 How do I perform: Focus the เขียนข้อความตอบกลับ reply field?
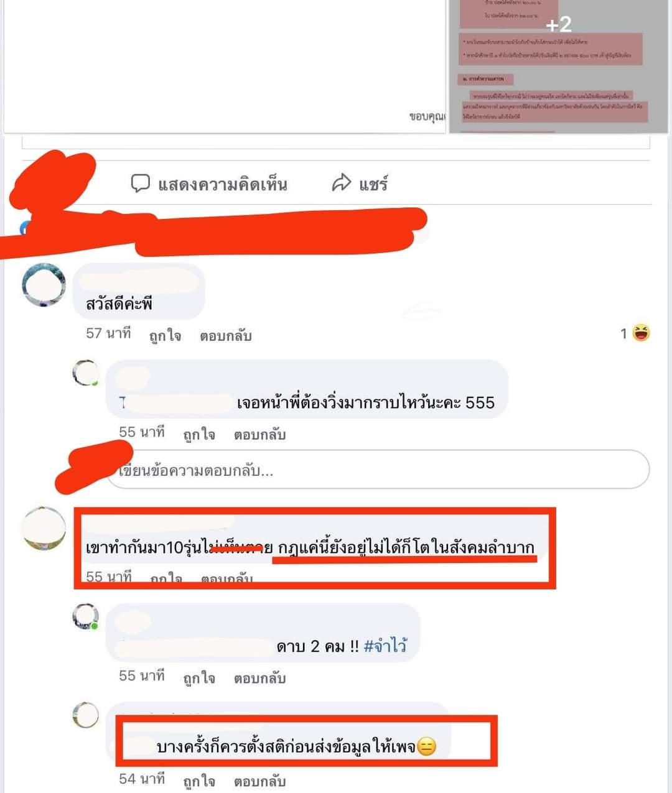click(x=378, y=470)
